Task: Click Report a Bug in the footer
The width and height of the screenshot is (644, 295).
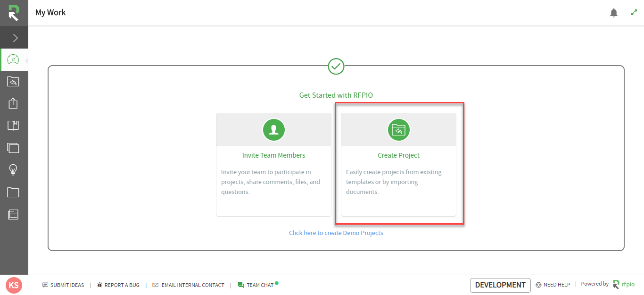Action: pos(118,285)
